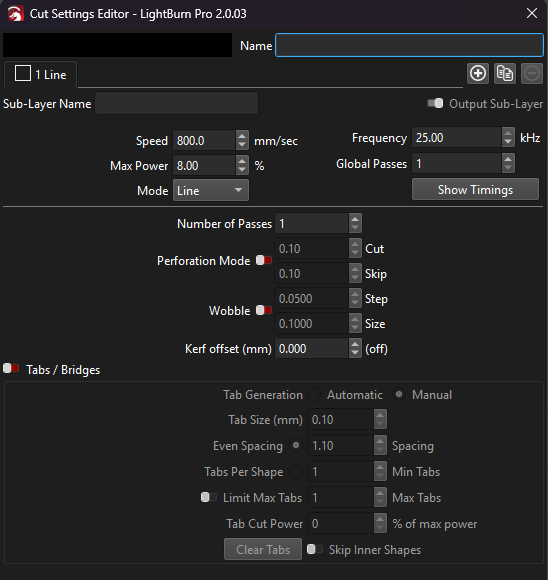The image size is (548, 580).
Task: Select Manual tab generation
Action: (399, 394)
